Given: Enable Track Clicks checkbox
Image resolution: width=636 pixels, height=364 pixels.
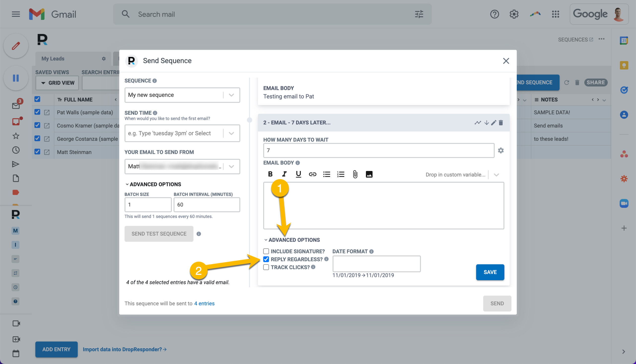Looking at the screenshot, I should (x=266, y=267).
